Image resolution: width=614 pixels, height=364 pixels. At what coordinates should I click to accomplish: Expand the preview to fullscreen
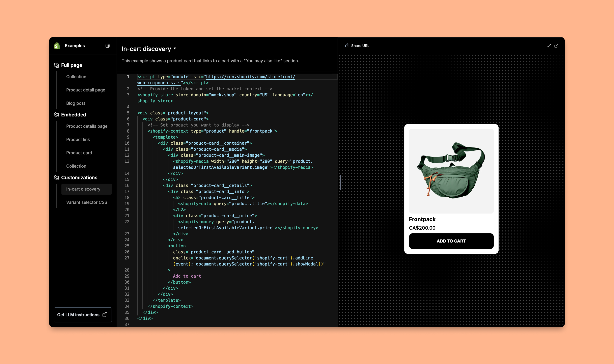point(549,46)
